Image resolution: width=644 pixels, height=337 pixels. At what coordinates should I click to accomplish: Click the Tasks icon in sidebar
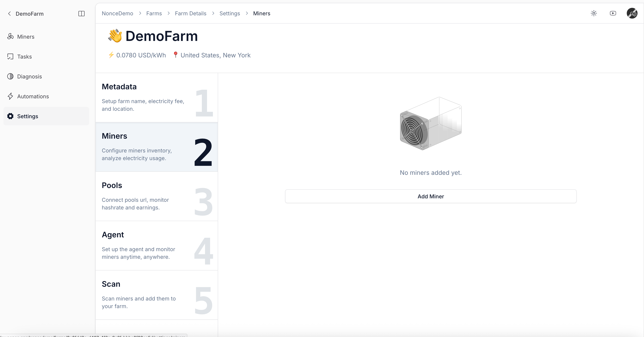(10, 56)
